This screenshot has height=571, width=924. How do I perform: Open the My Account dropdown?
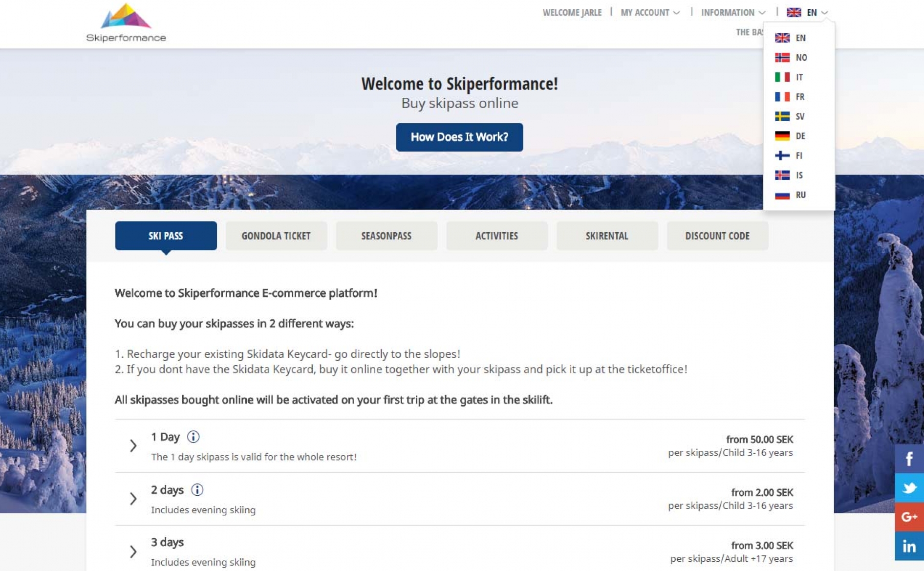[650, 13]
